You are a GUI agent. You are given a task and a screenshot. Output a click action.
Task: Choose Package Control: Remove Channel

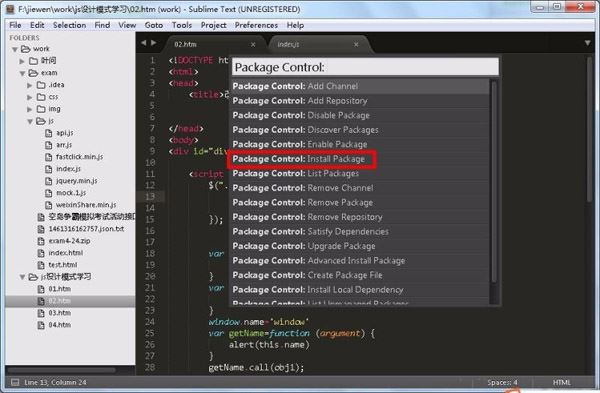click(x=360, y=188)
